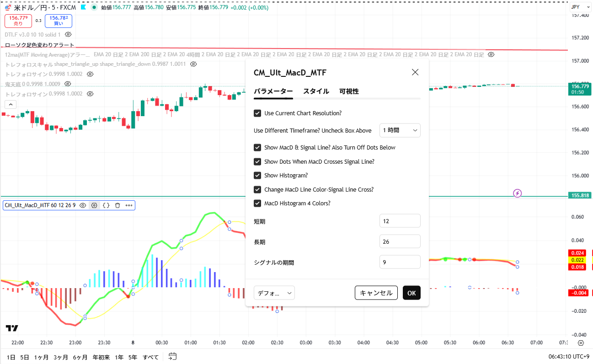Viewport: 593px width, 364px height.
Task: Show the hidden DTI.F indicator
Action: tap(68, 34)
